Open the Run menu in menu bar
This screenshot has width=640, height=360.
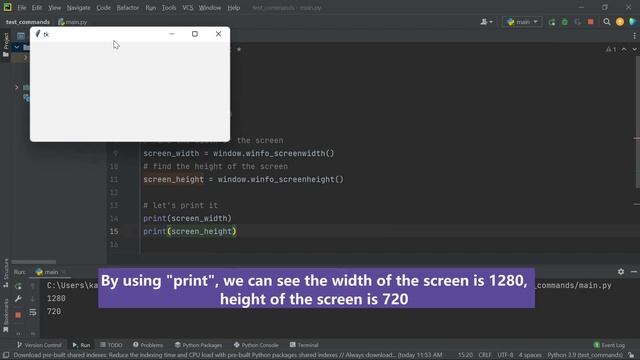[151, 8]
